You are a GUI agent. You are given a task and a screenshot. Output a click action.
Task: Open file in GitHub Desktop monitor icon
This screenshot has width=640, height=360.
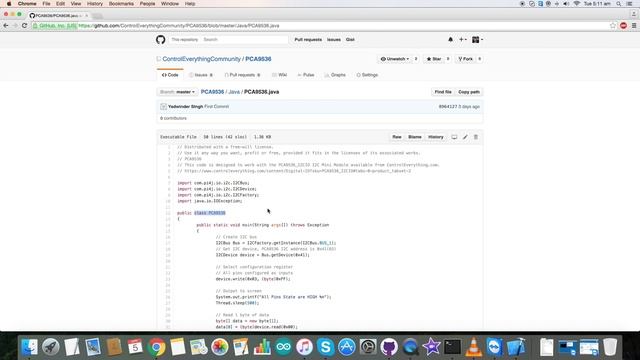click(454, 137)
